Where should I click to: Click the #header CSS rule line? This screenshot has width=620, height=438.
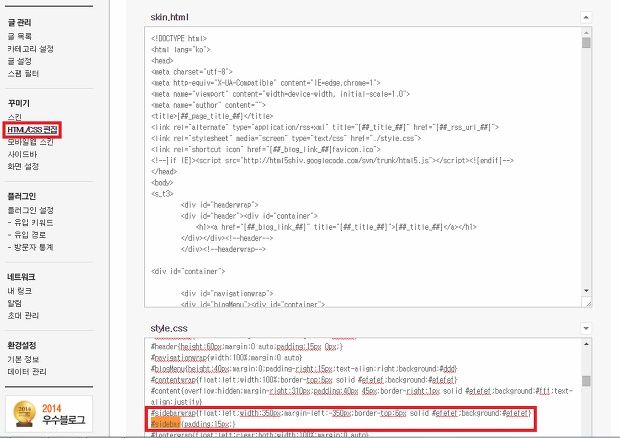click(x=247, y=347)
